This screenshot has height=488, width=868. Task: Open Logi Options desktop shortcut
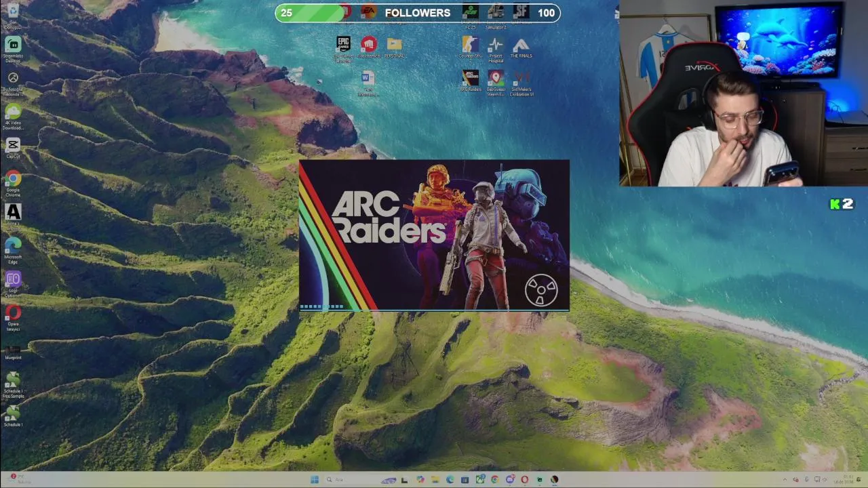tap(13, 285)
